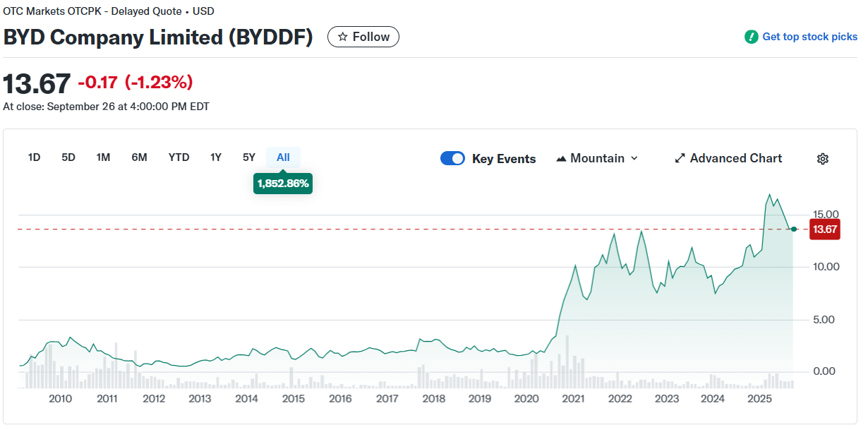Select the 1M range tab
Viewport: 868px width, 430px height.
click(103, 157)
